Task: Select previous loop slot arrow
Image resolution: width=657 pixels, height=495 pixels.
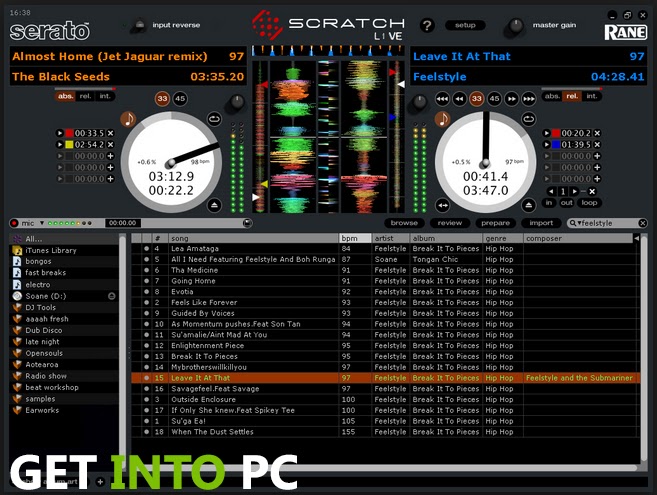Action: pos(552,192)
